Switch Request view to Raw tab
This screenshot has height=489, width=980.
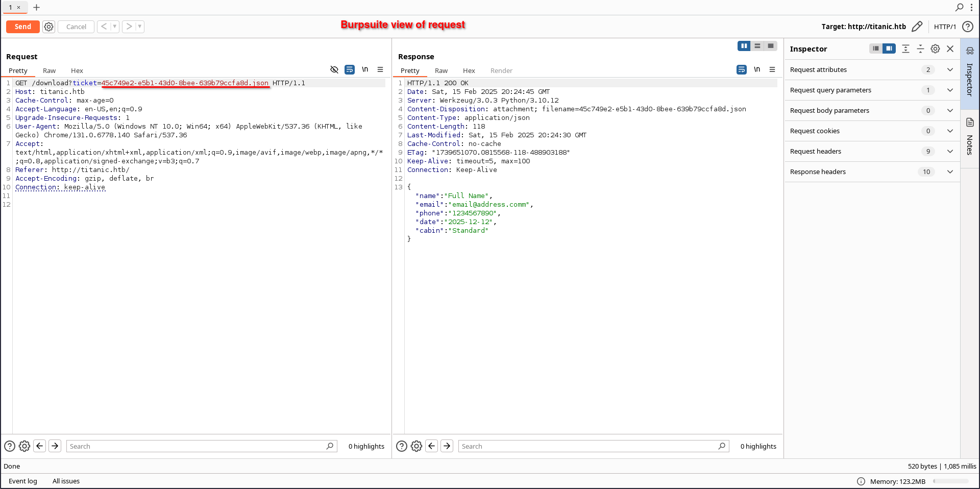(49, 70)
